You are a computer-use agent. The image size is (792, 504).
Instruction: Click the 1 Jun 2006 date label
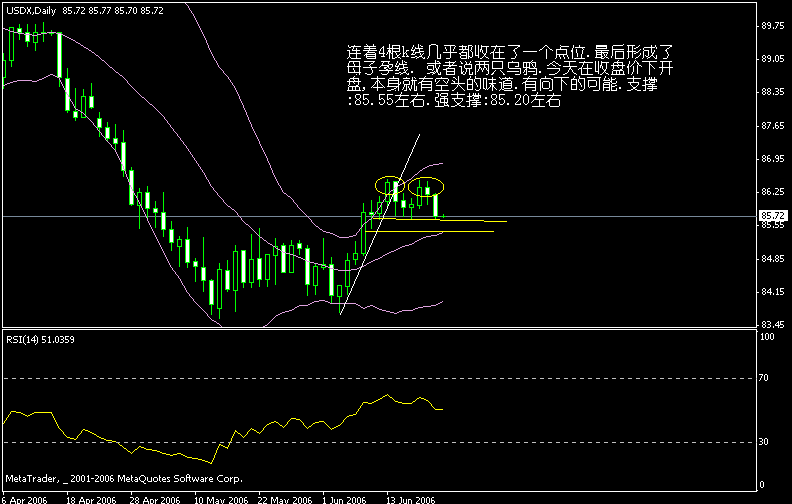(344, 499)
